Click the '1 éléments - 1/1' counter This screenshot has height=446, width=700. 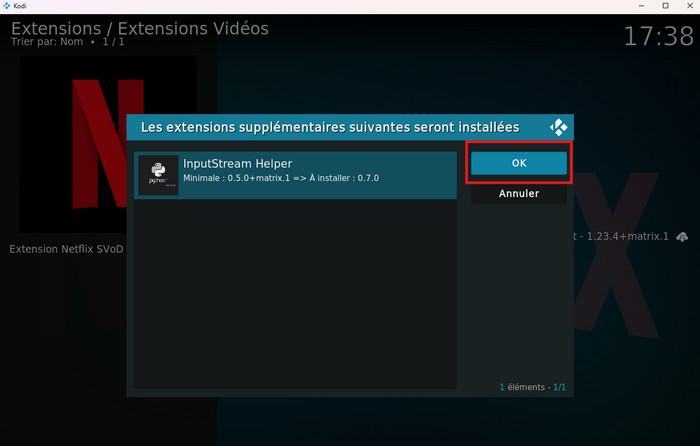click(x=533, y=387)
